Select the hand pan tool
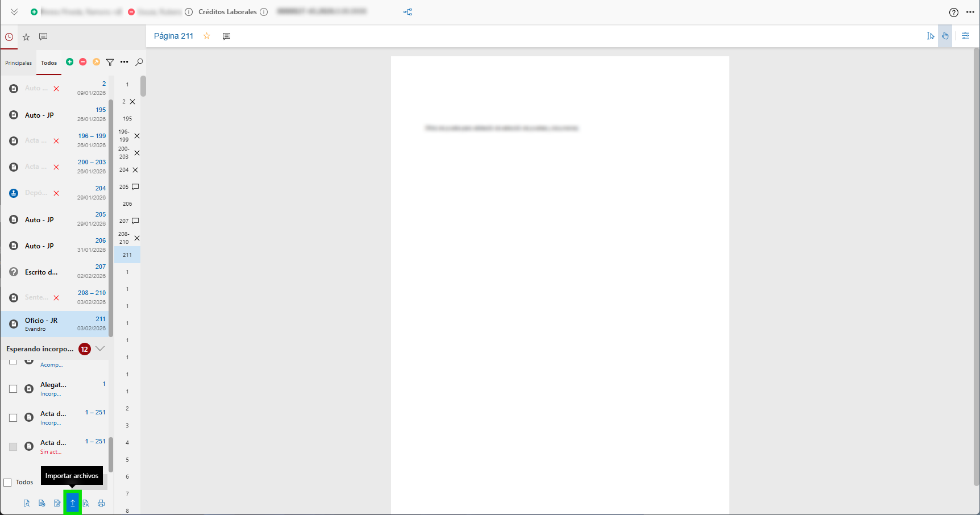Image resolution: width=980 pixels, height=515 pixels. pyautogui.click(x=945, y=36)
